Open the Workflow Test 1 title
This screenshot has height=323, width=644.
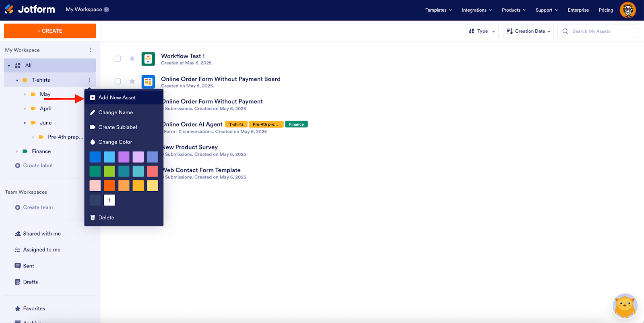183,56
